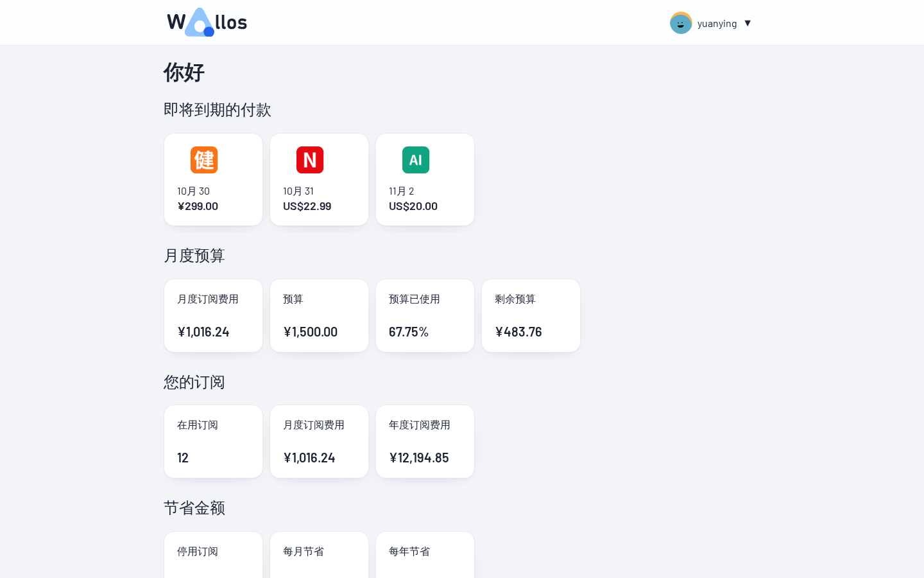Click the 年度订阅费用 label
The height and width of the screenshot is (578, 924).
pos(420,425)
